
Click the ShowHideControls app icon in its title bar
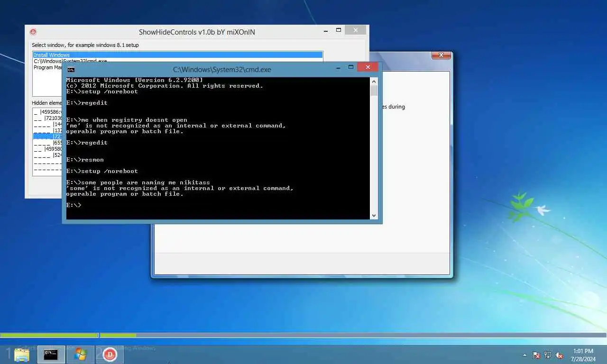click(x=33, y=32)
